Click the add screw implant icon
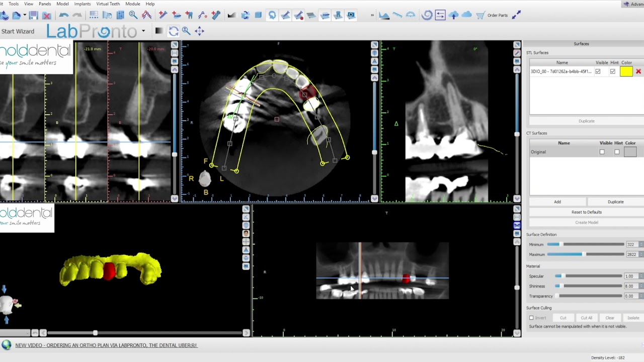This screenshot has height=362, width=644. point(163,15)
